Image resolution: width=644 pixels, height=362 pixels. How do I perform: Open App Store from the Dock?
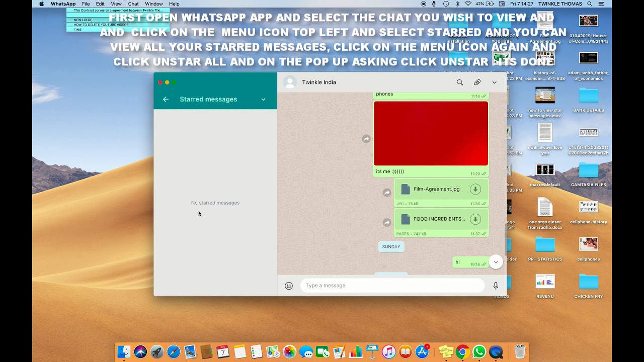[x=422, y=352]
